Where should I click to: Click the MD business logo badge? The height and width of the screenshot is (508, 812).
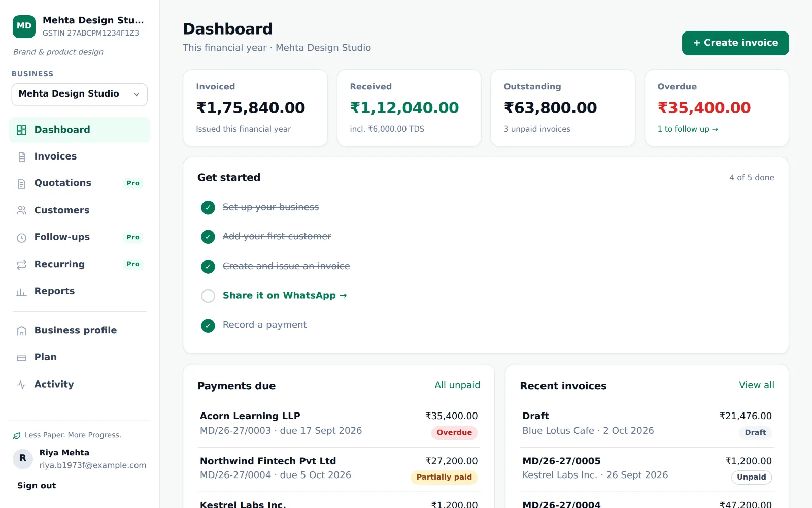[x=24, y=26]
